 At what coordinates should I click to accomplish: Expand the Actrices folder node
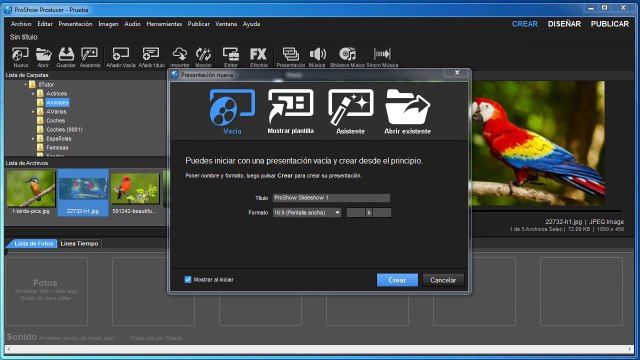[33, 93]
